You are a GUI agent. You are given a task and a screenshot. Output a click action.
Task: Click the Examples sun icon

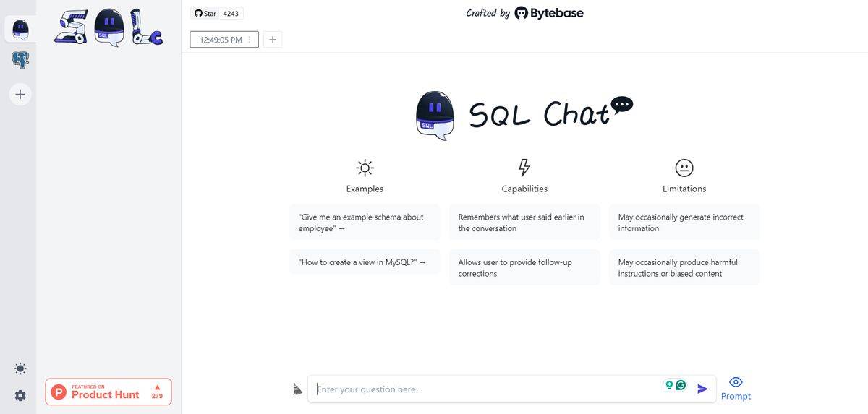365,168
